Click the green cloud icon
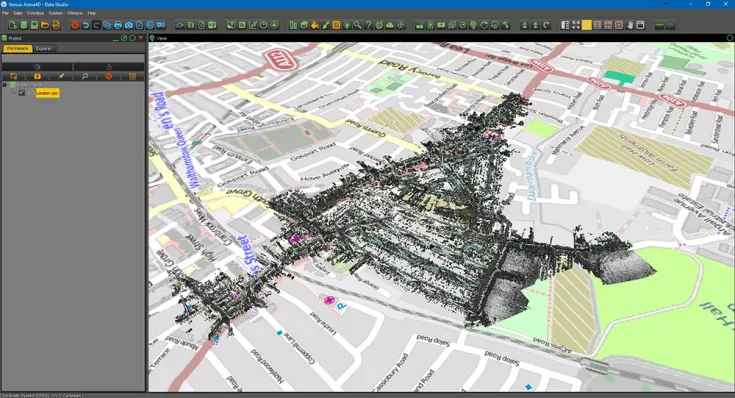Viewport: 735px width, 398px height. [x=390, y=25]
